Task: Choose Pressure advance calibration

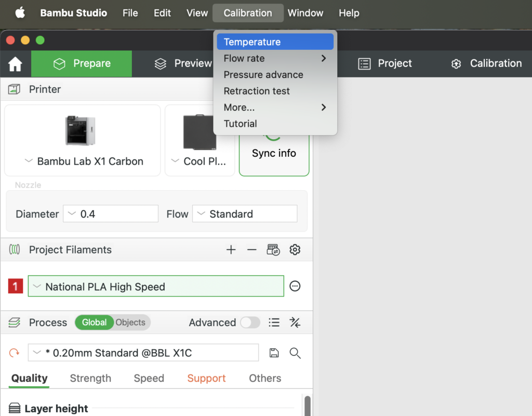Action: pos(275,75)
